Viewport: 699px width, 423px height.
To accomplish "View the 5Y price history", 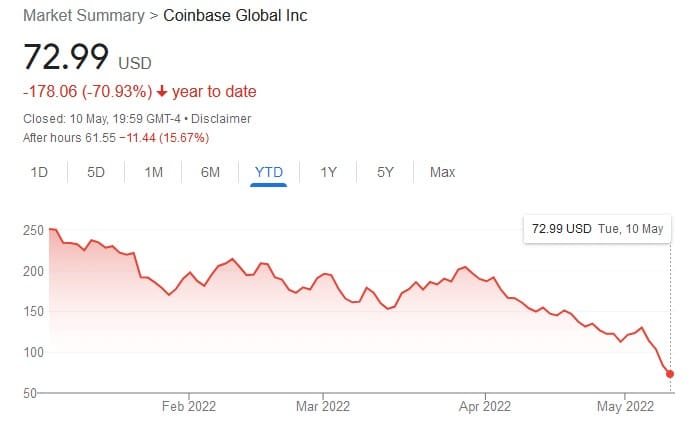I will coord(386,172).
